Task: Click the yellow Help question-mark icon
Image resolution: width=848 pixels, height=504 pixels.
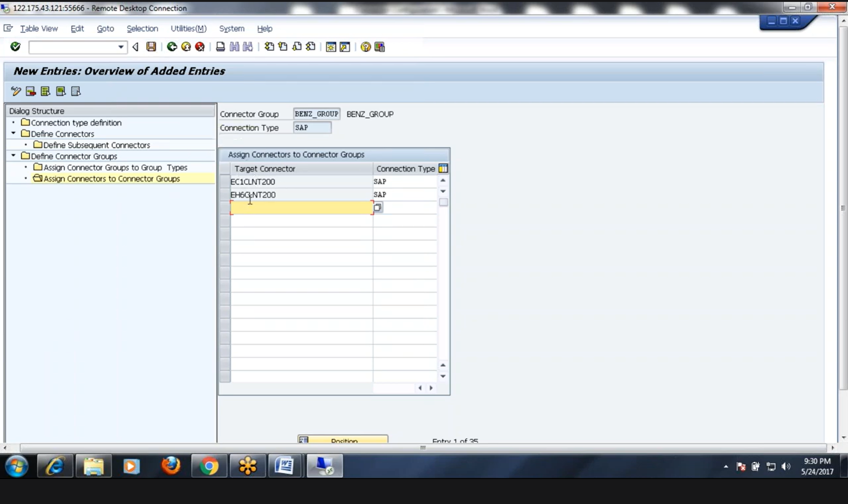Action: [365, 47]
